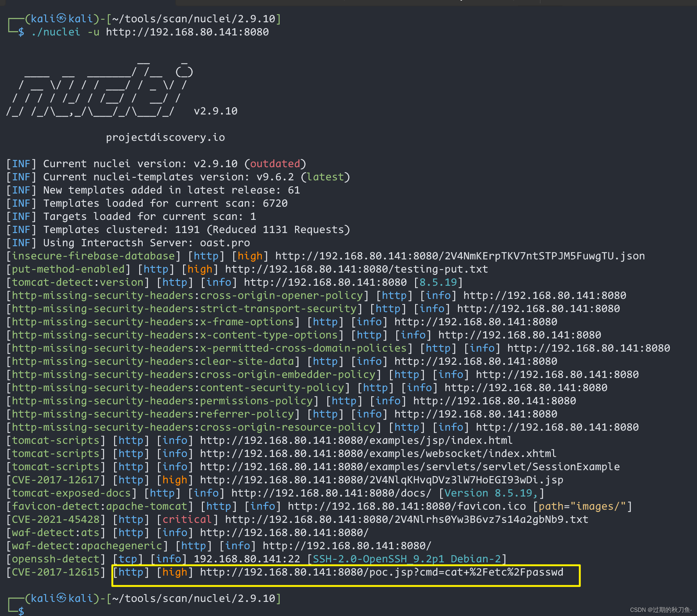The image size is (697, 616).
Task: Click the CVE-2021-45428 template name
Action: (x=55, y=520)
